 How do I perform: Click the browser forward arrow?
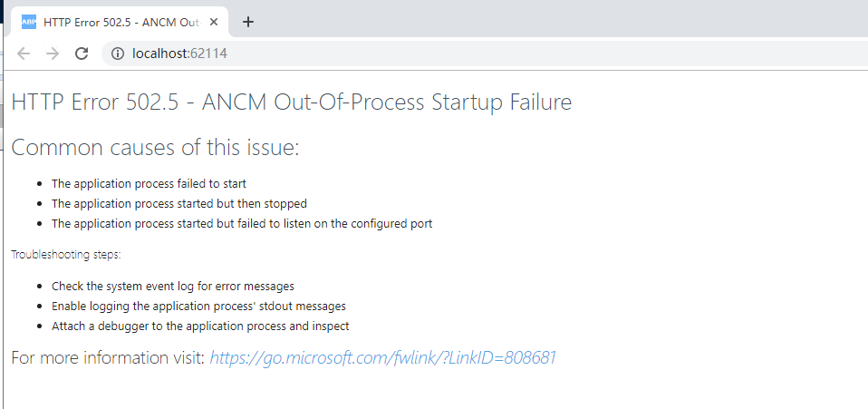53,54
